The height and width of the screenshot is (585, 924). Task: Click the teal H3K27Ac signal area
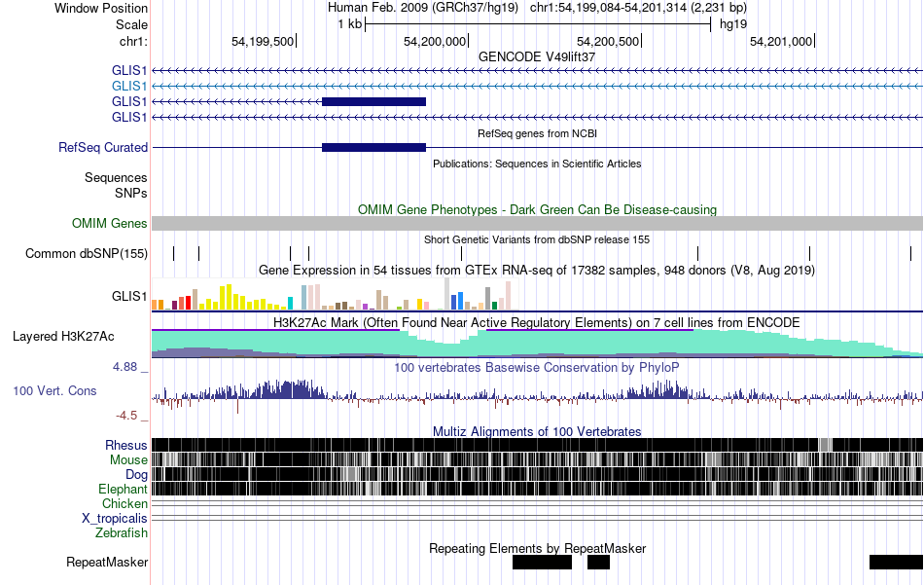pos(538,345)
